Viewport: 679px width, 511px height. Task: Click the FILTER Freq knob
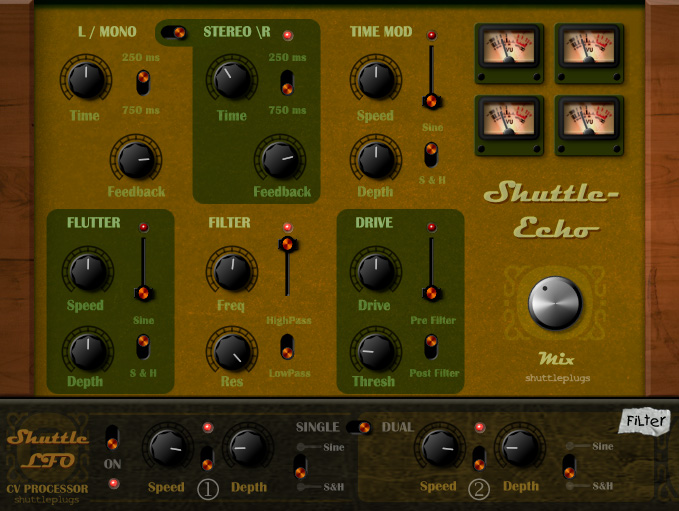coord(232,272)
